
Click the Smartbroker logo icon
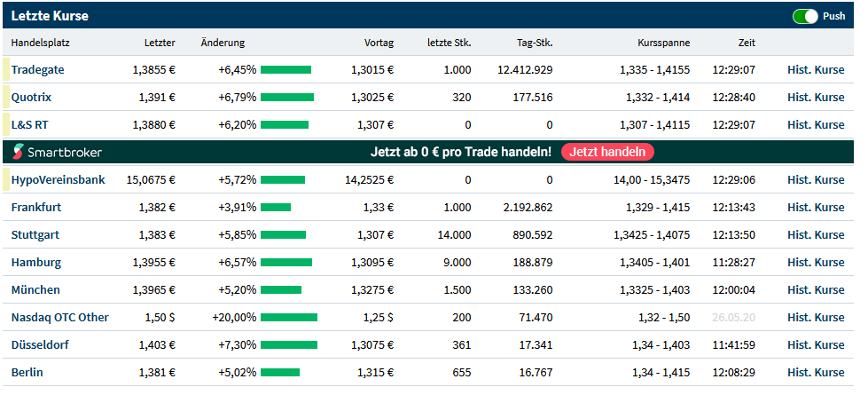pos(20,152)
